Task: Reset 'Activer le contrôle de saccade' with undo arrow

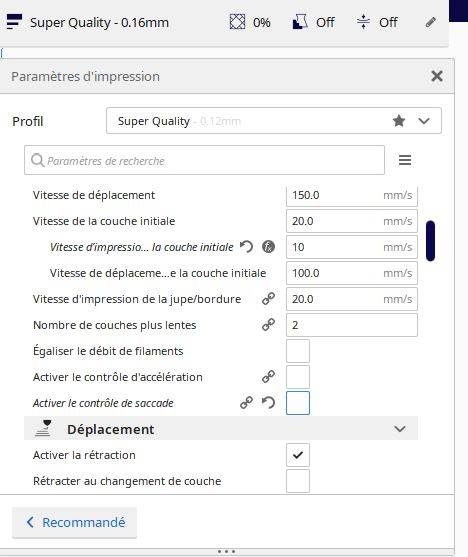Action: [268, 402]
